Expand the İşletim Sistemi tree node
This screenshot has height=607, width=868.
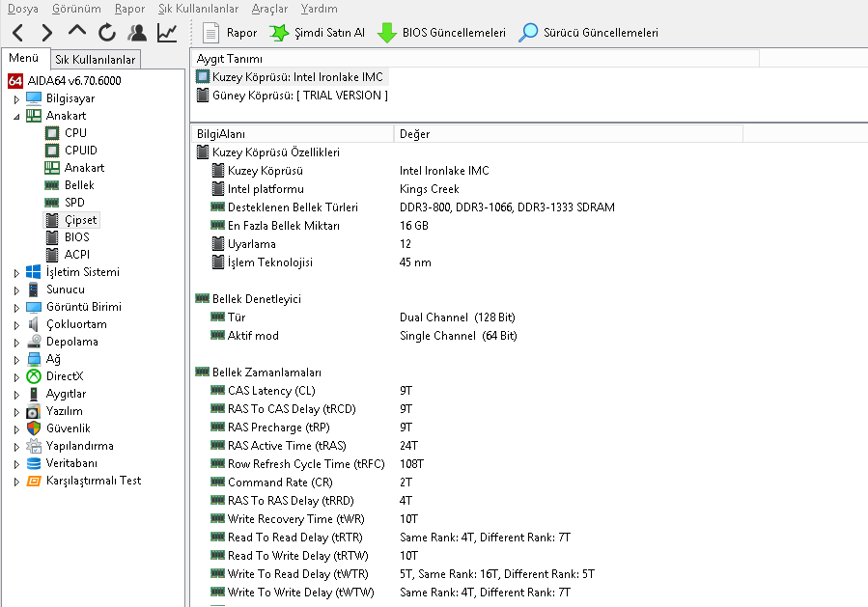click(16, 273)
